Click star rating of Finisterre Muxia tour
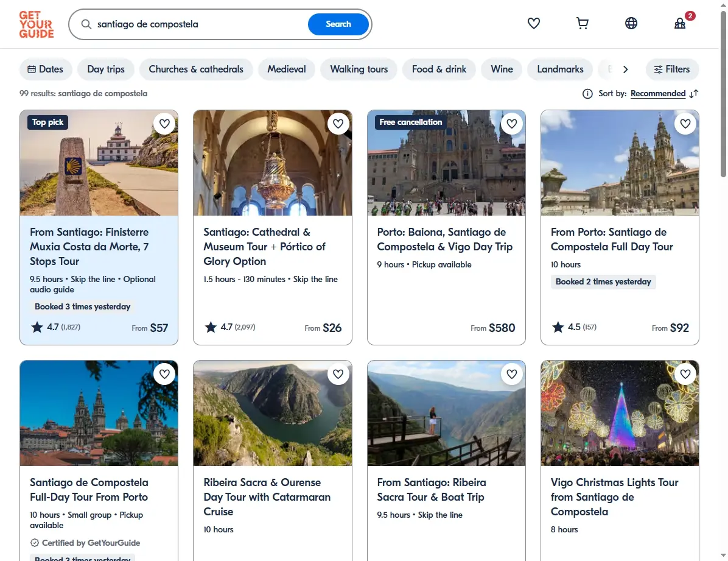The width and height of the screenshot is (728, 561). tap(56, 327)
